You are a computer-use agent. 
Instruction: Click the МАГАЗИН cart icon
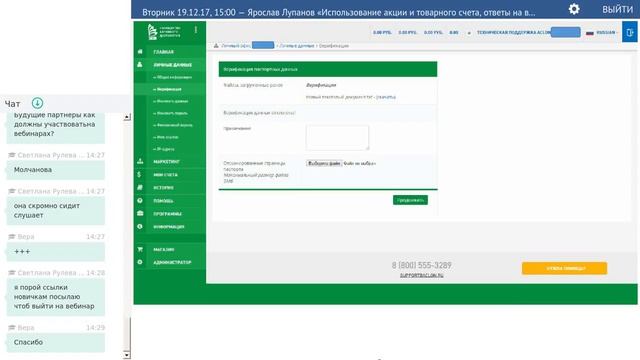point(140,249)
